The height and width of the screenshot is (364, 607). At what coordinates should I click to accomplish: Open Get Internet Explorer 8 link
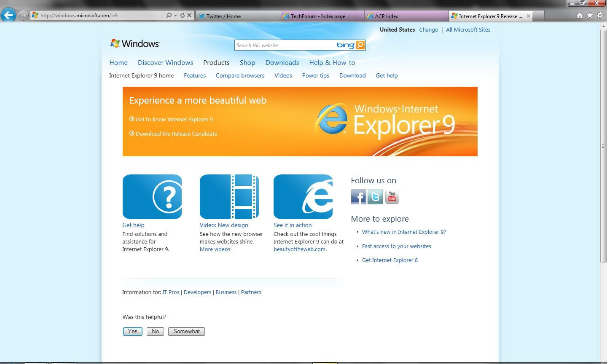[x=390, y=260]
